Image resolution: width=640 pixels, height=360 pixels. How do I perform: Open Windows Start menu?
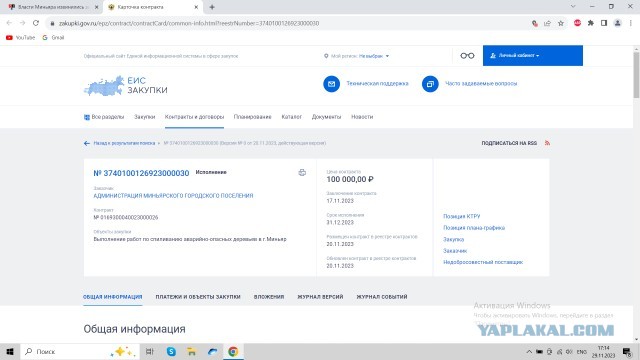pyautogui.click(x=10, y=351)
